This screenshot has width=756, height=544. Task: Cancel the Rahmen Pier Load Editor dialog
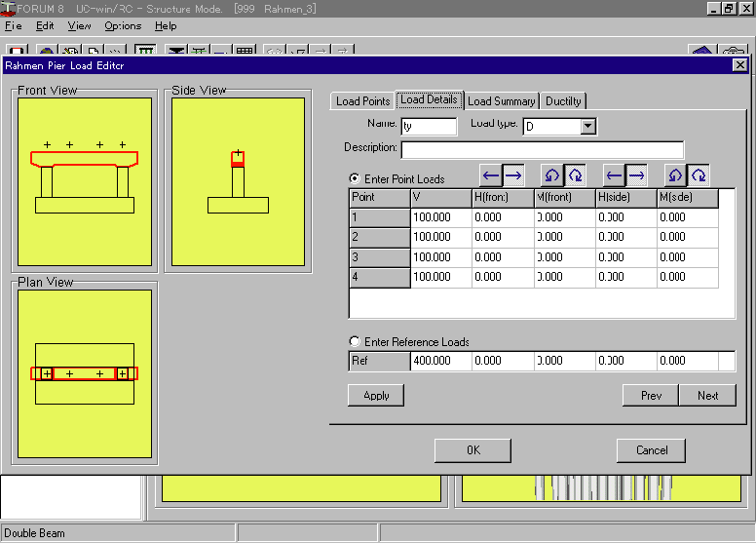click(652, 450)
